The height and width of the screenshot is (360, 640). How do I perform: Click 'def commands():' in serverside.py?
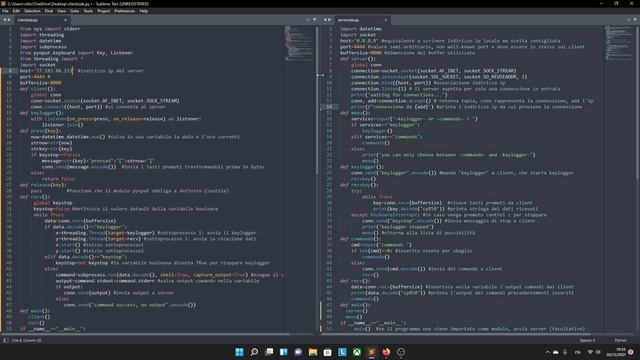coord(360,238)
